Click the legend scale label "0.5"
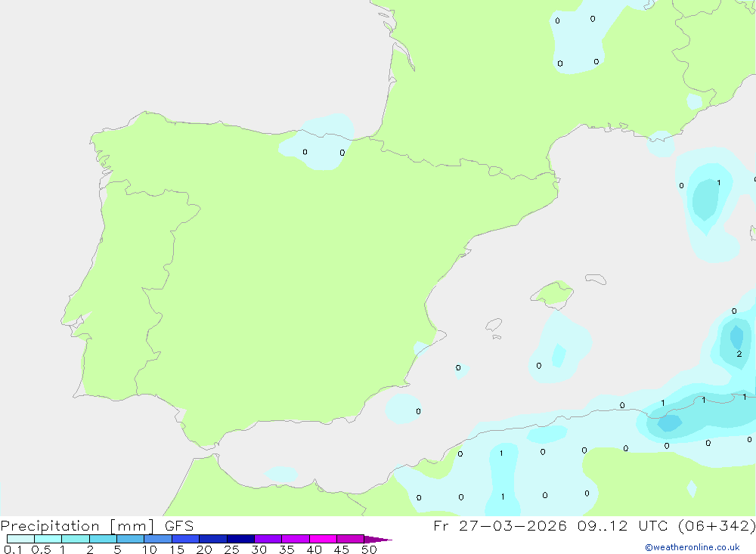756x554 pixels. [x=41, y=549]
